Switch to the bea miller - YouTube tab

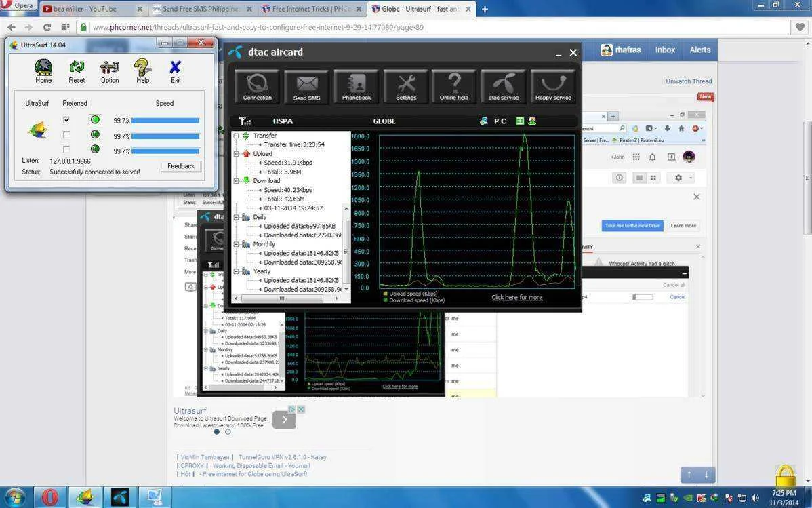tap(94, 9)
